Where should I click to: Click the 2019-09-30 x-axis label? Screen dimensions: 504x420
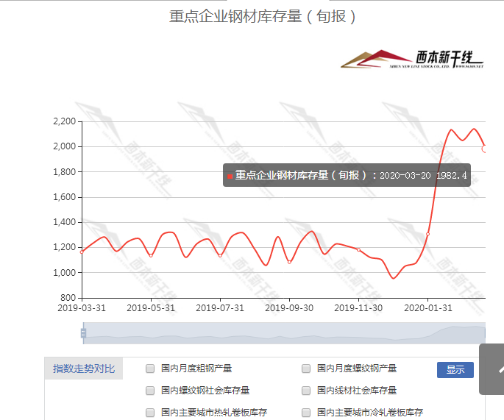289,308
